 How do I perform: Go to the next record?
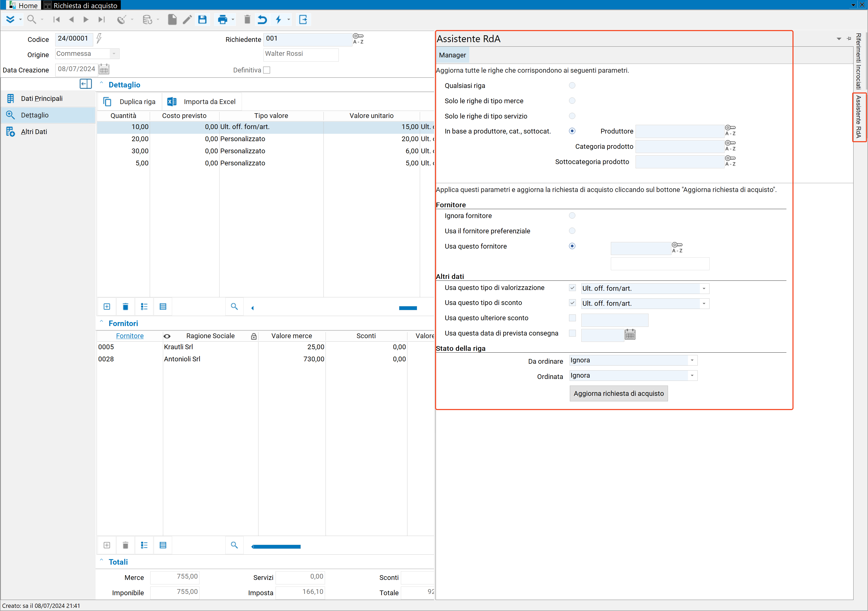(86, 20)
